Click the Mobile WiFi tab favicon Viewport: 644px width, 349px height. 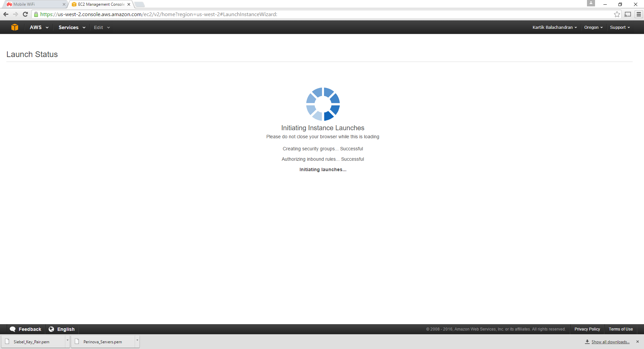[x=9, y=4]
